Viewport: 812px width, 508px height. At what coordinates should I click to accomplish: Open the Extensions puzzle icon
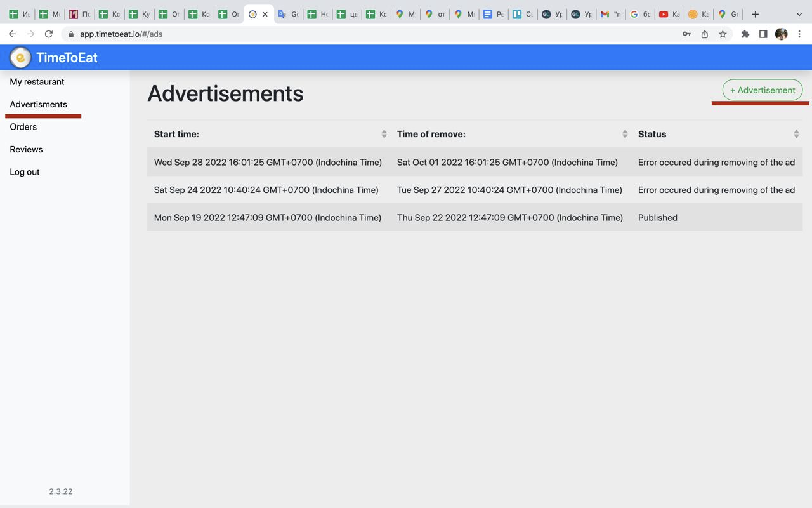[745, 34]
